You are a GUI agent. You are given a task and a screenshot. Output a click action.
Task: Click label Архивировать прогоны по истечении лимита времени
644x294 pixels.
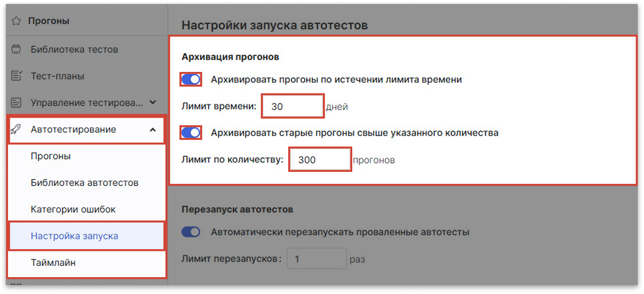[x=336, y=79]
